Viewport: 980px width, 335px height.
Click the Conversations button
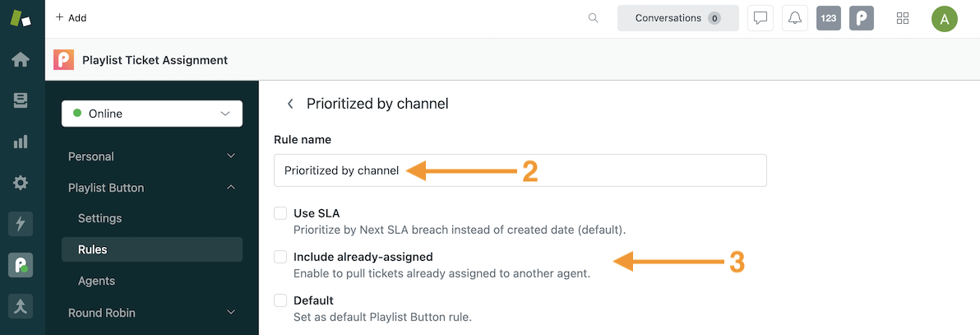[x=678, y=18]
